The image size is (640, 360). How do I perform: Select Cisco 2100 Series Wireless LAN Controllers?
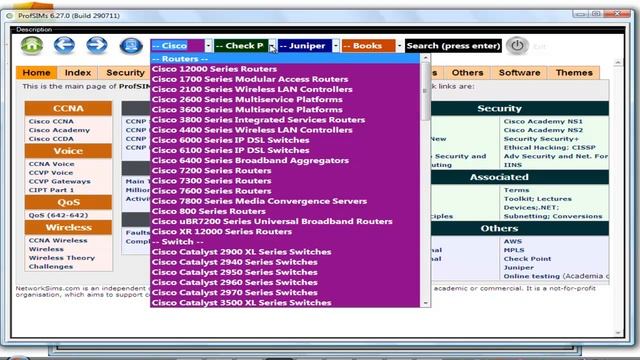click(285, 89)
